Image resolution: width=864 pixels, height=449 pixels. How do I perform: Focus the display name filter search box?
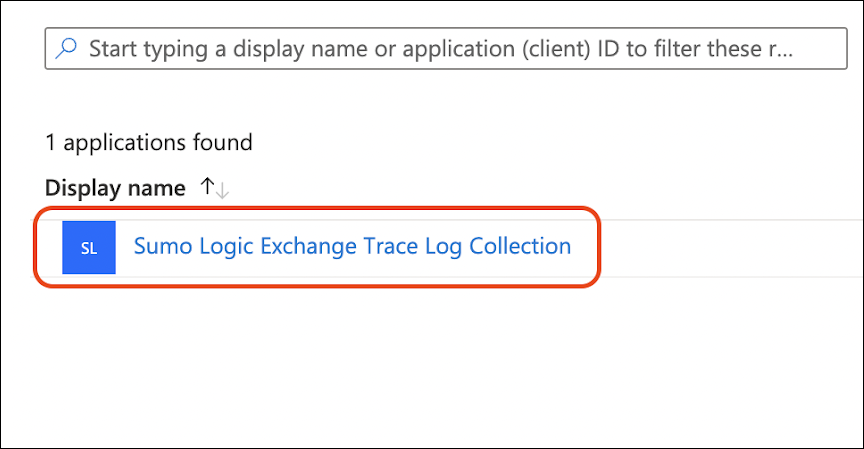point(440,49)
